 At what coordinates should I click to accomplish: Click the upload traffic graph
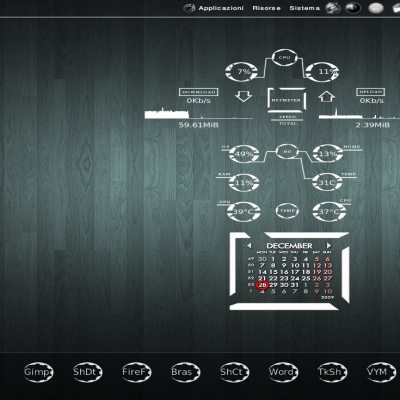tap(359, 113)
